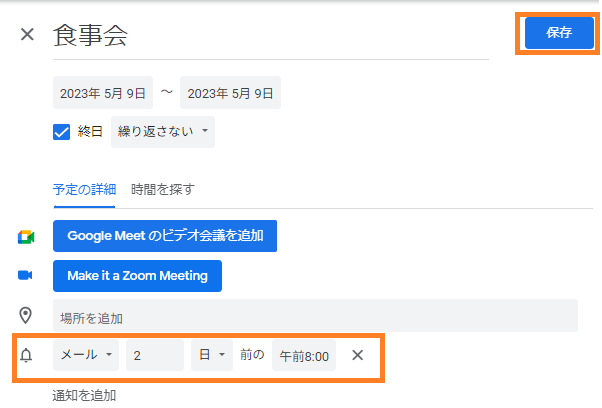
Task: Click the end date field
Action: 230,93
